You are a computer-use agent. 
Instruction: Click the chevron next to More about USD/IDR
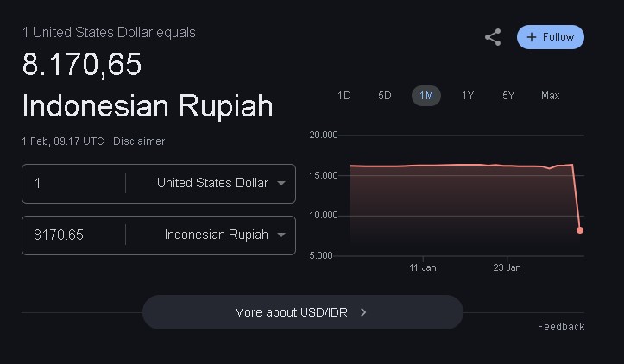[363, 312]
